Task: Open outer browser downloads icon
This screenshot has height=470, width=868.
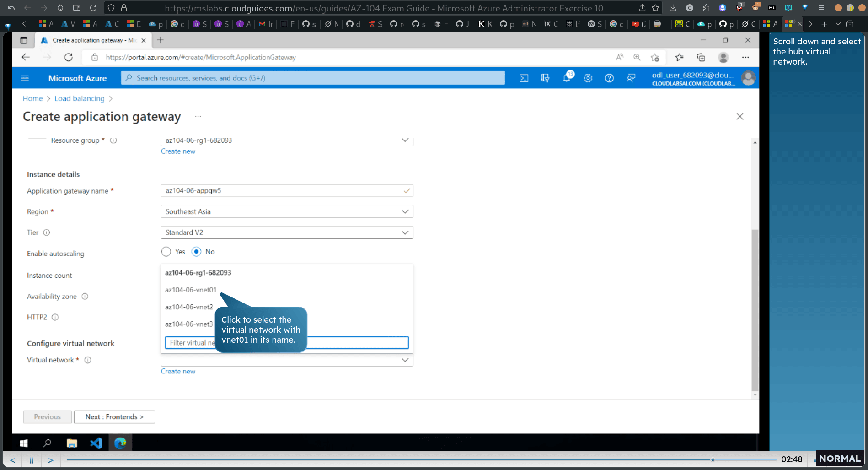Action: (x=673, y=8)
